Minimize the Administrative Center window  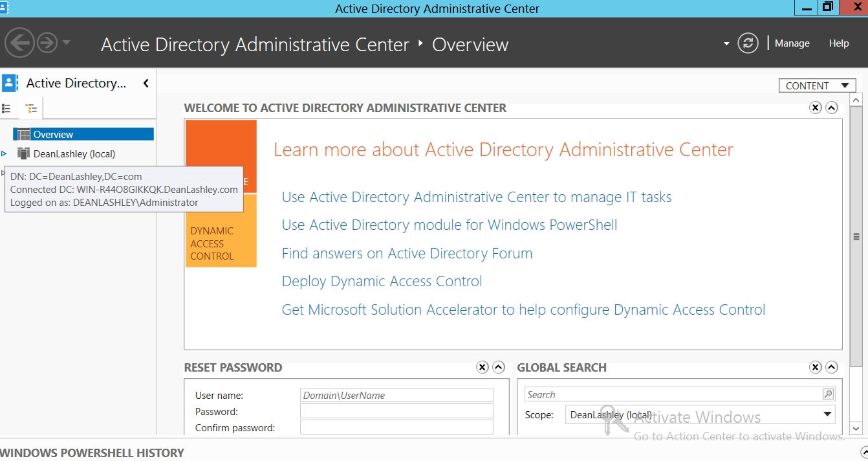point(806,8)
